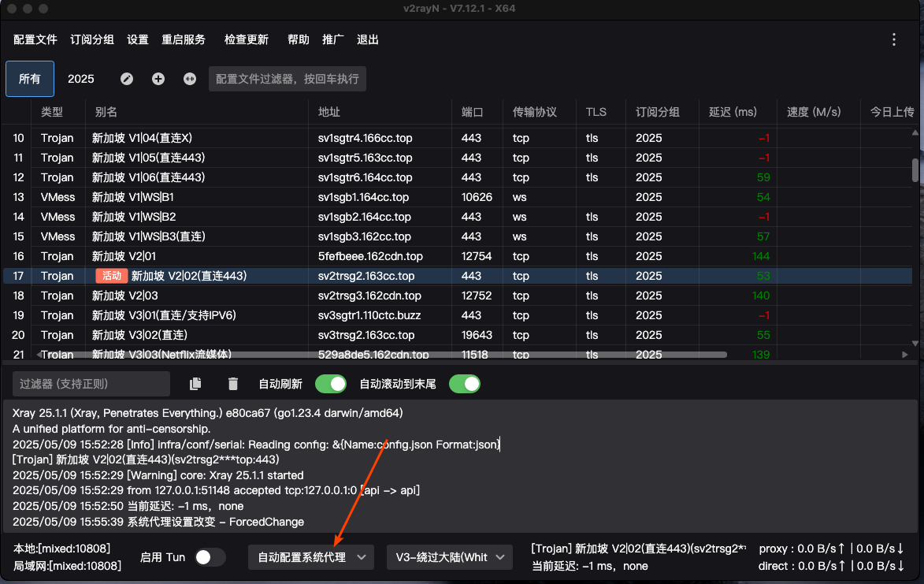Click the 活动 badge on active server
This screenshot has width=924, height=584.
tap(111, 276)
